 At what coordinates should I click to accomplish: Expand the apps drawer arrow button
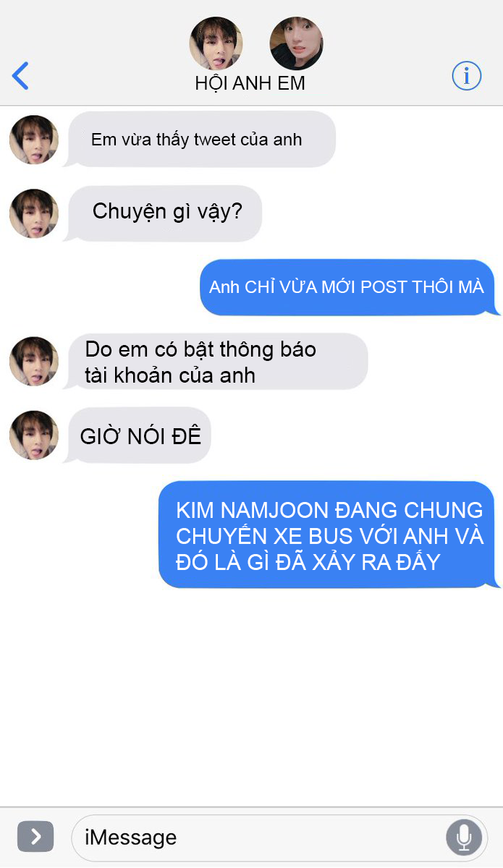point(35,837)
